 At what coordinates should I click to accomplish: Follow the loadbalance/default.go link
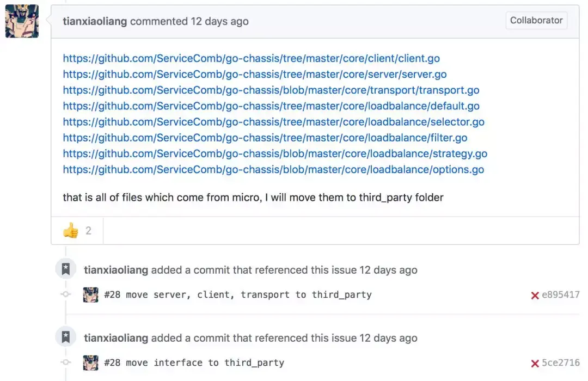click(271, 106)
